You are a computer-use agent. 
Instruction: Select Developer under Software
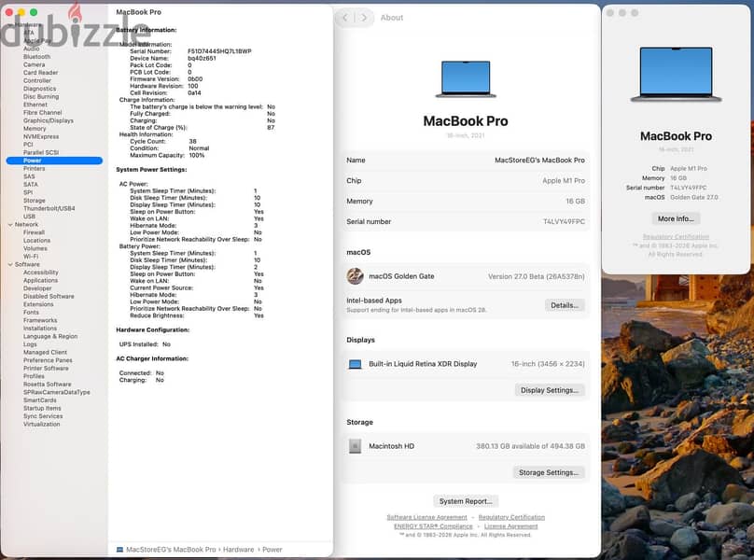coord(37,288)
